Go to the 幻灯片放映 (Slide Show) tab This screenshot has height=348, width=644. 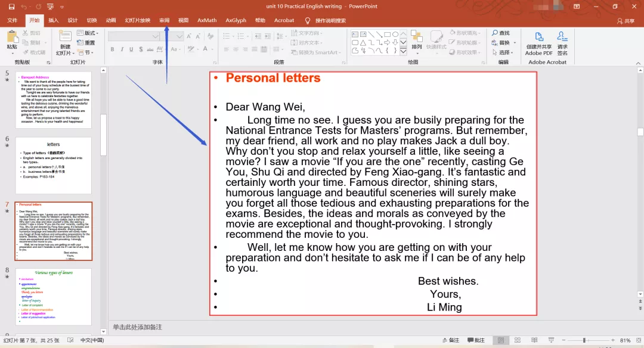pos(138,20)
